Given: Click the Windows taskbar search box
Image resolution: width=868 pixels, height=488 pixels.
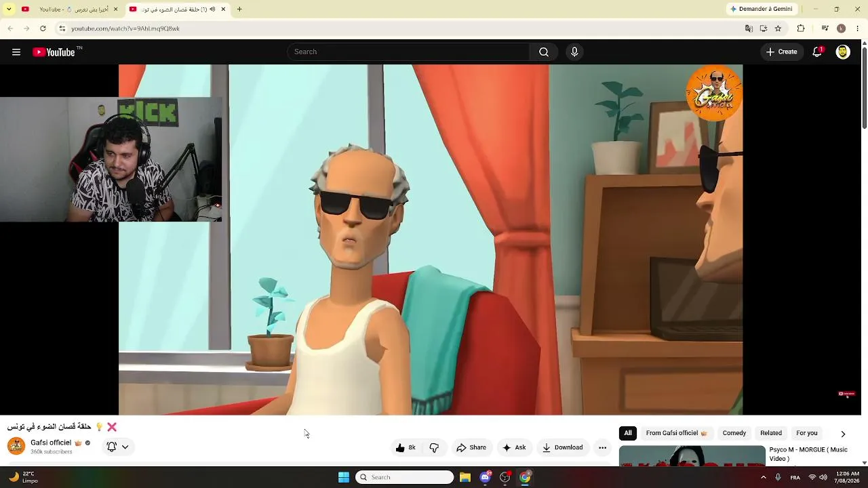Looking at the screenshot, I should [404, 477].
